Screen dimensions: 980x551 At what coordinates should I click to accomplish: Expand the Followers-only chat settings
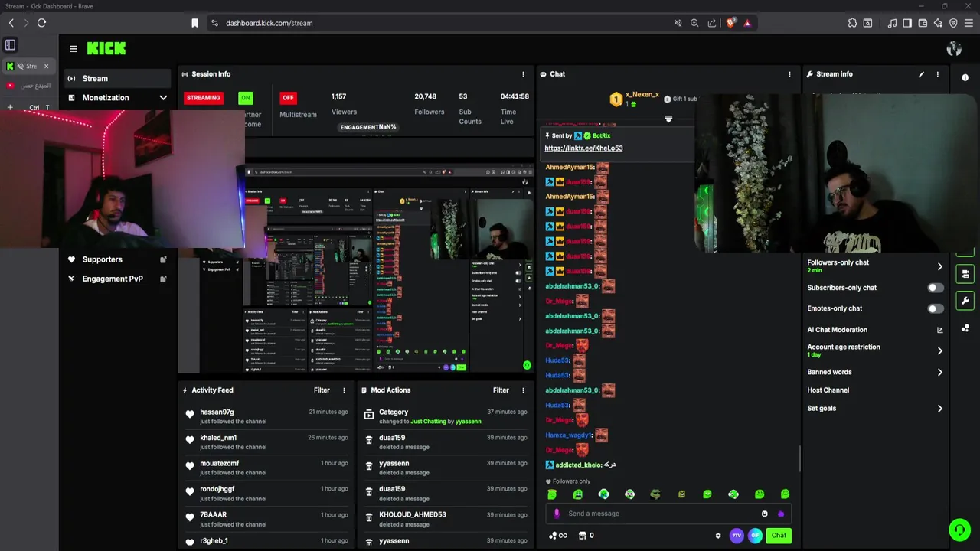click(x=940, y=266)
